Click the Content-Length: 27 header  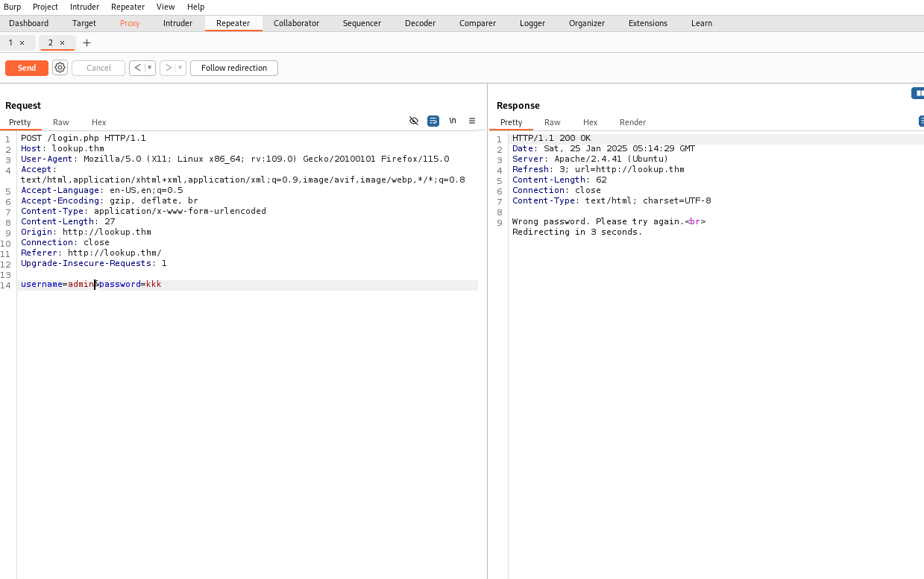point(68,222)
